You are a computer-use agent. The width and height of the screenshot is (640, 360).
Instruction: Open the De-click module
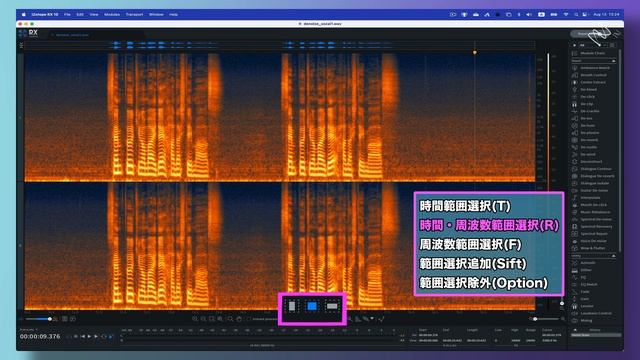tap(587, 97)
